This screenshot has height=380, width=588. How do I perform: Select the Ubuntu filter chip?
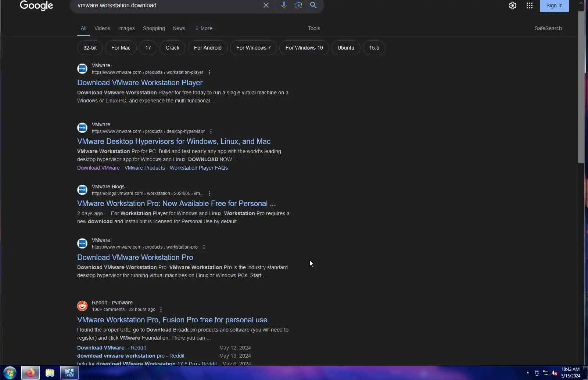pos(346,48)
